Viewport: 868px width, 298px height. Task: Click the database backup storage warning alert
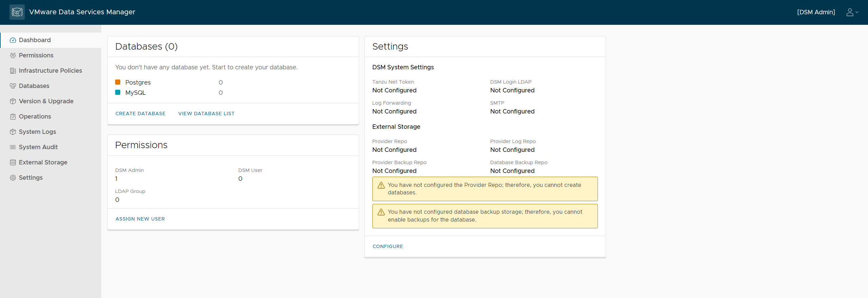(485, 216)
